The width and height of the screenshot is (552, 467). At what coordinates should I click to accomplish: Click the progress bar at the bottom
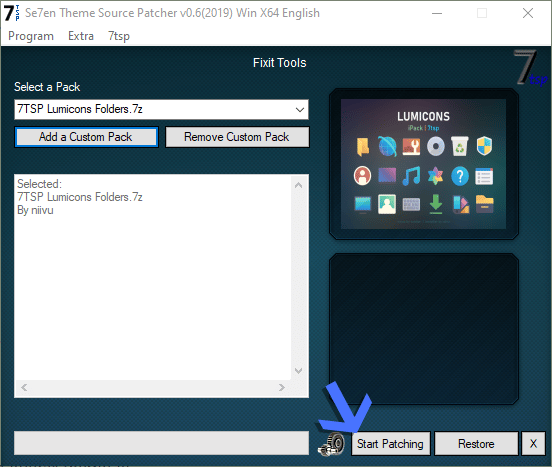[161, 443]
